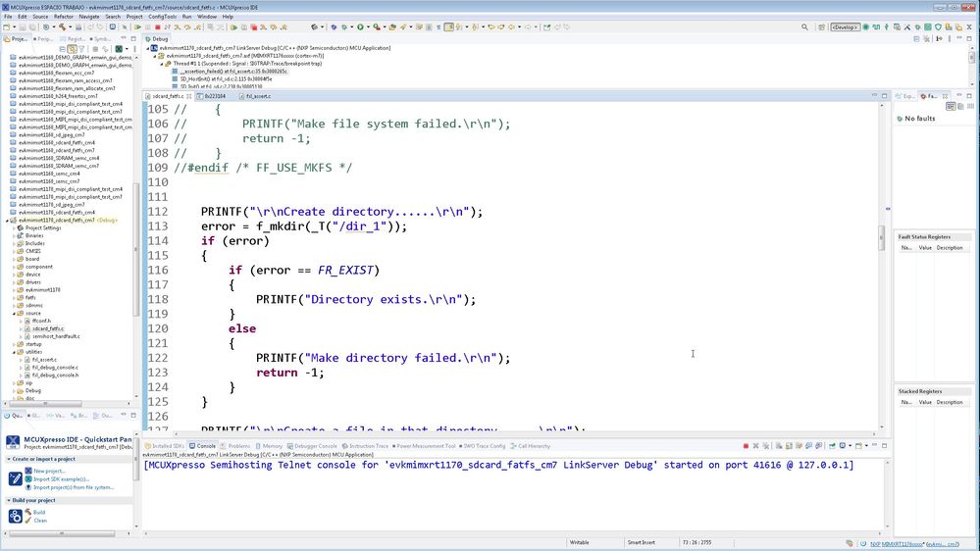This screenshot has height=551, width=980.
Task: Click the green Run launch icon
Action: [x=360, y=27]
